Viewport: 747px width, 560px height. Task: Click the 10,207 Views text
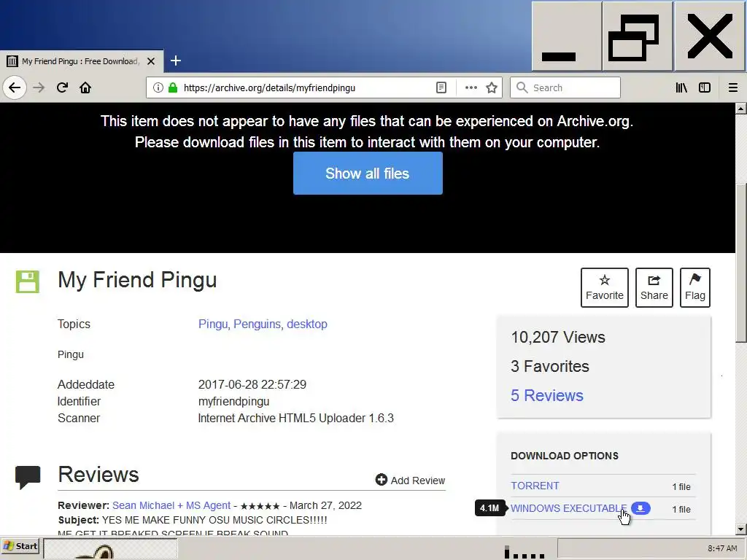point(558,337)
